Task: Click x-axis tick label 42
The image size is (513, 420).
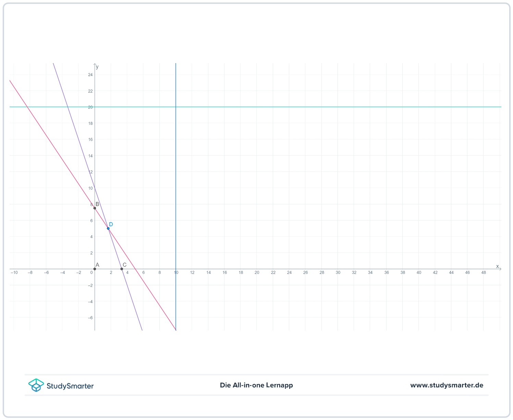Action: coord(435,273)
